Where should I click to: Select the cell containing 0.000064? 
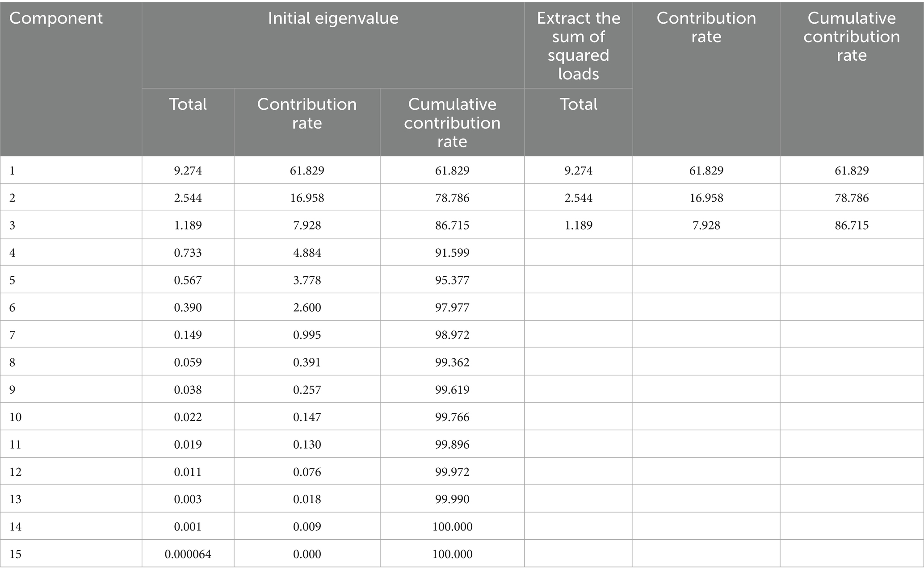pyautogui.click(x=188, y=554)
